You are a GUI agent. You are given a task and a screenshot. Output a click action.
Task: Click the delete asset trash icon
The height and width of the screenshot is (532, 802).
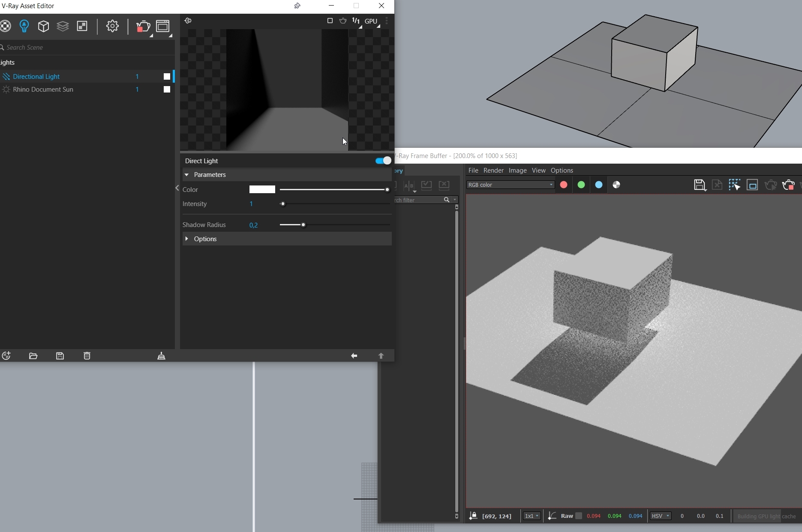pyautogui.click(x=87, y=356)
